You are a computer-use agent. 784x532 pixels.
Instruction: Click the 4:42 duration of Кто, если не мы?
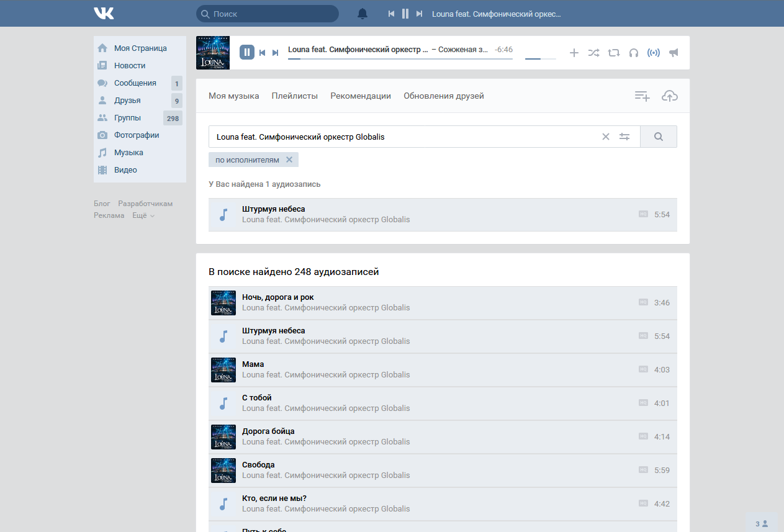pyautogui.click(x=662, y=504)
